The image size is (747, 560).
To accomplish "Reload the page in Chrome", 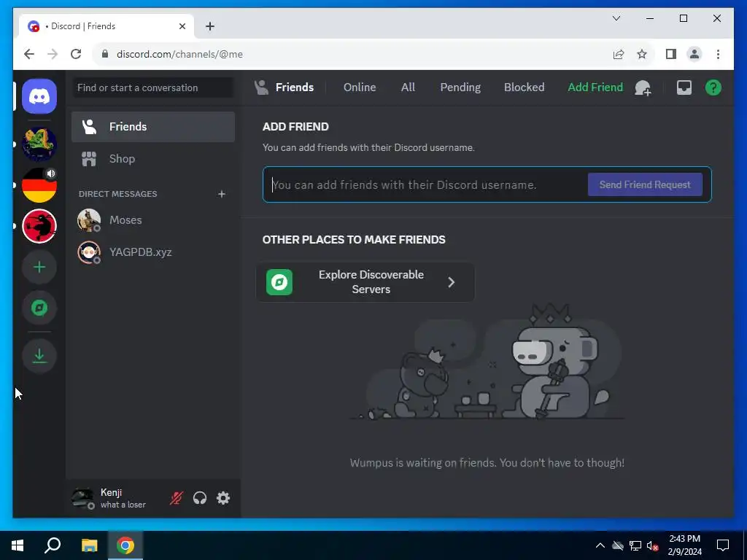I will (x=76, y=54).
